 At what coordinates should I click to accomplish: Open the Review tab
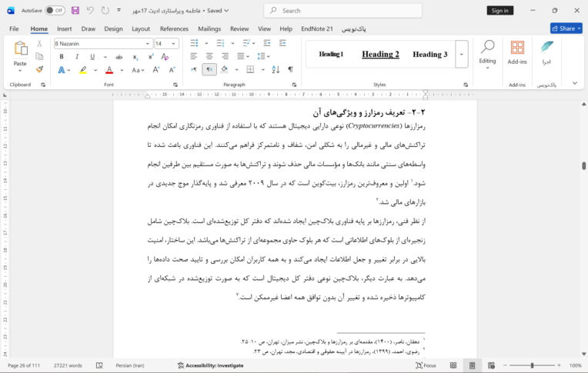tap(239, 29)
